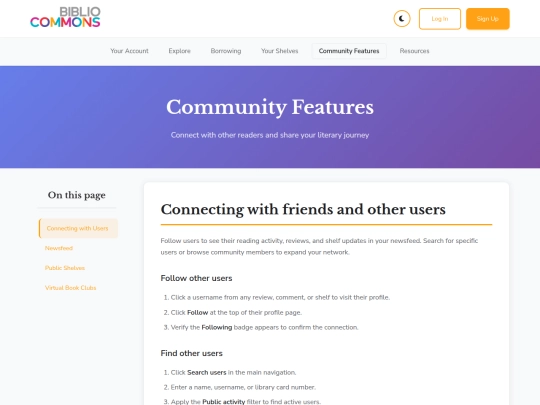The width and height of the screenshot is (540, 405).
Task: Click the Community Features banner heading
Action: tap(270, 107)
